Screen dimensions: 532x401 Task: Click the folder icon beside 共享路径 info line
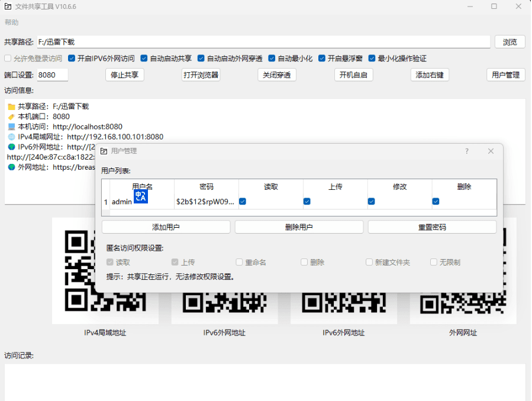[12, 106]
